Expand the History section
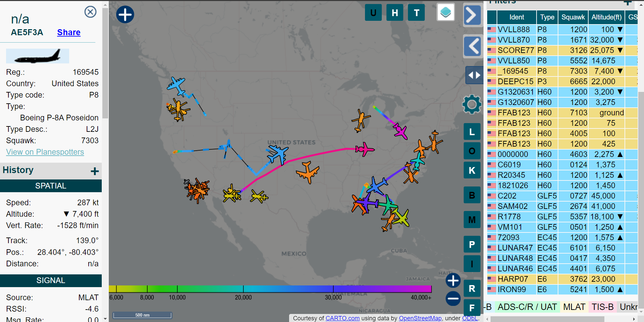 [x=95, y=171]
